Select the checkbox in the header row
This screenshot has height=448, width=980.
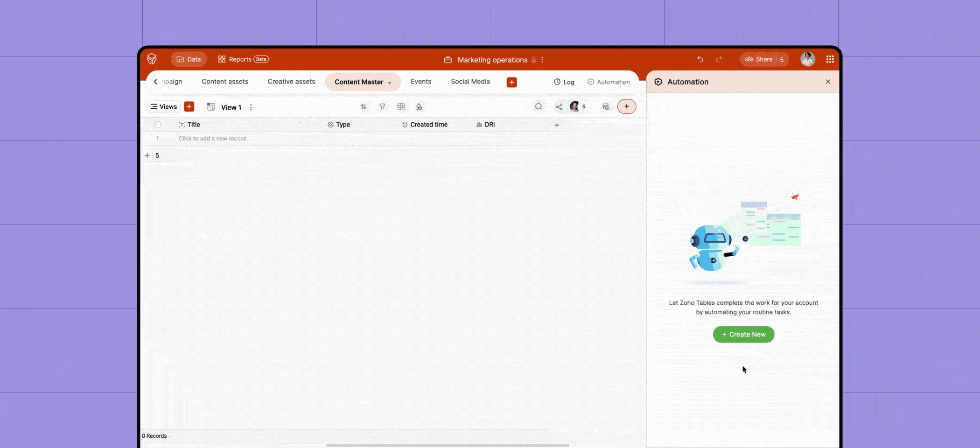pos(158,125)
